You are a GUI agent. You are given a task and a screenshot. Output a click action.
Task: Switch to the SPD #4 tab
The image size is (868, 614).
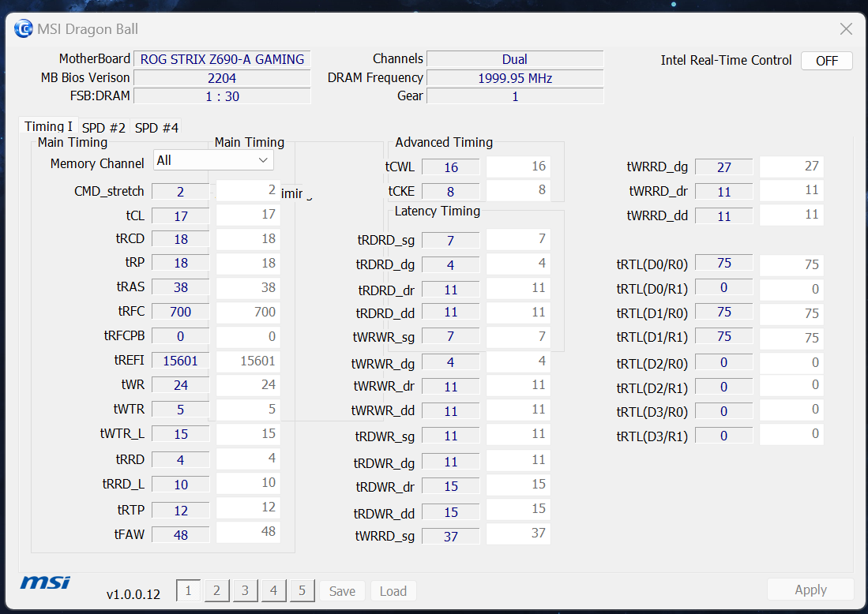[156, 128]
